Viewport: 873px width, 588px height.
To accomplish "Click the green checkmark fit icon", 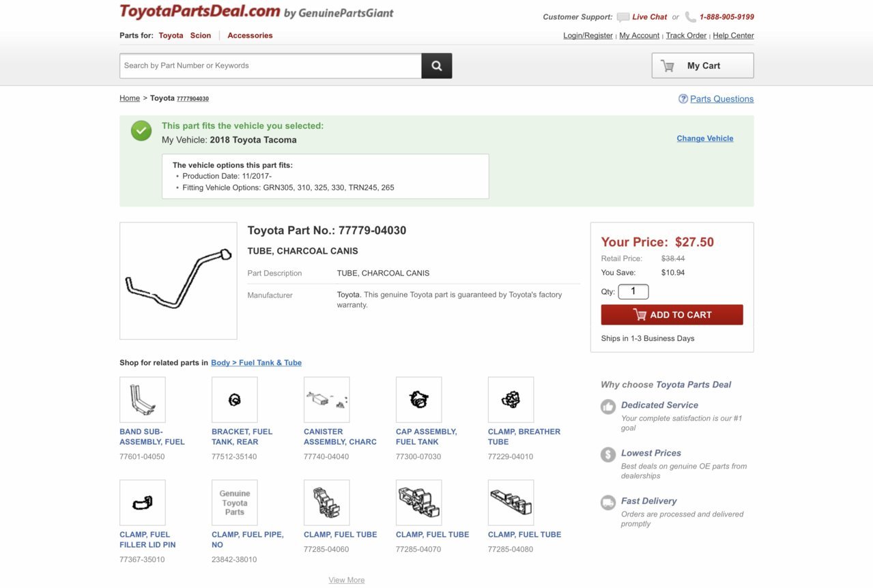I will (x=141, y=131).
